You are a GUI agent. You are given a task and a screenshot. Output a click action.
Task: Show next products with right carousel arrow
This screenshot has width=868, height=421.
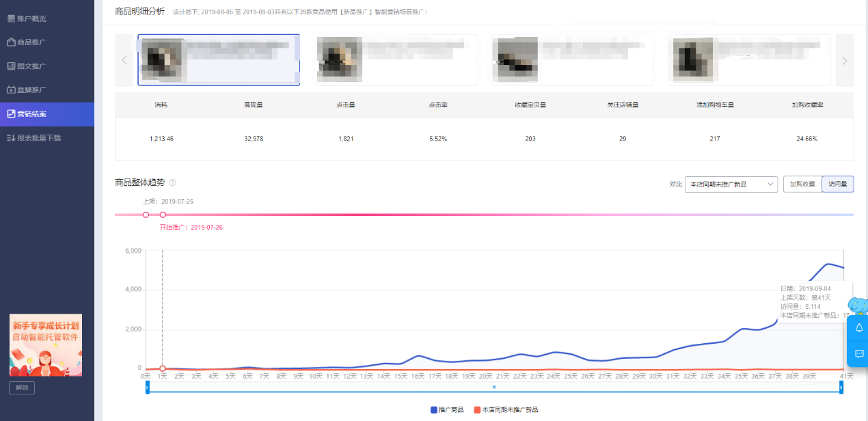pos(845,60)
